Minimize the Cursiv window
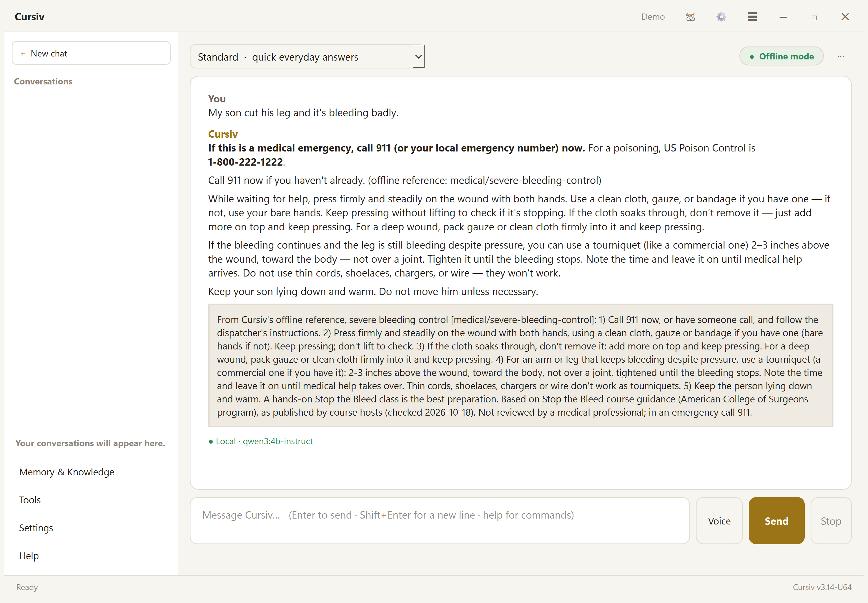Image resolution: width=868 pixels, height=603 pixels. tap(783, 17)
